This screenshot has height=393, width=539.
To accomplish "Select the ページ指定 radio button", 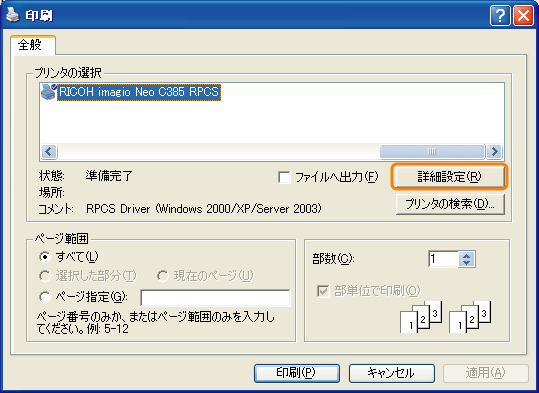I will click(x=45, y=297).
